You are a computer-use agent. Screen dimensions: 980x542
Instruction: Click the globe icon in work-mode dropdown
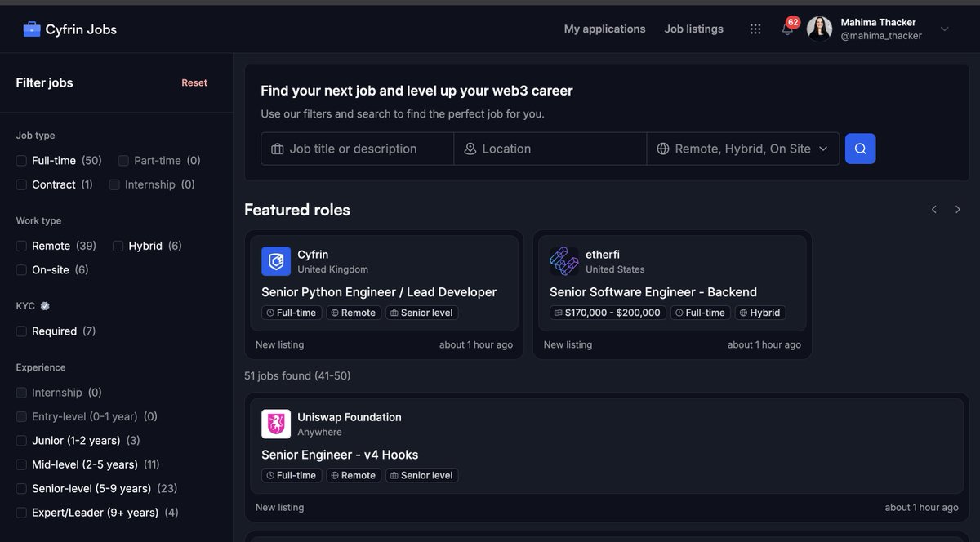(x=663, y=149)
